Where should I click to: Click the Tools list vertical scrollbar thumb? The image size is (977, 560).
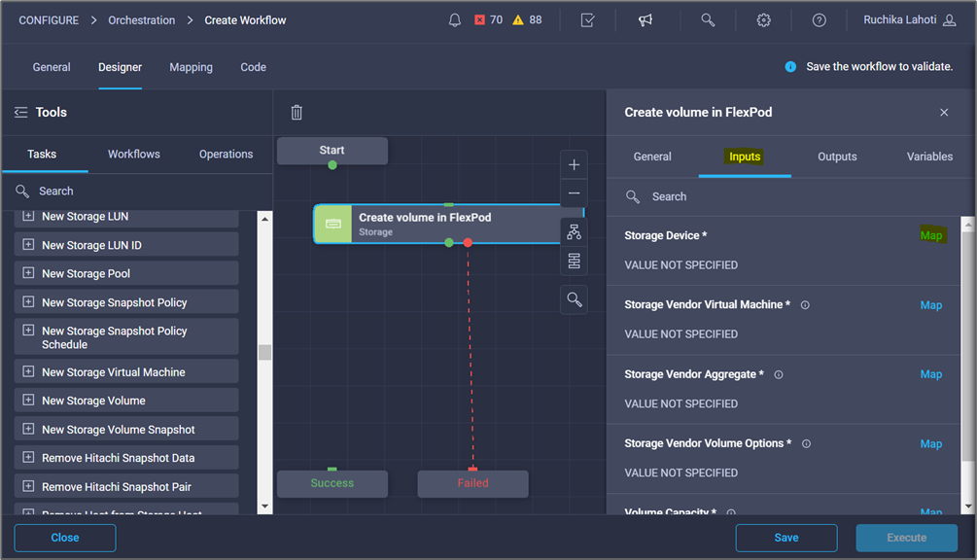(264, 352)
